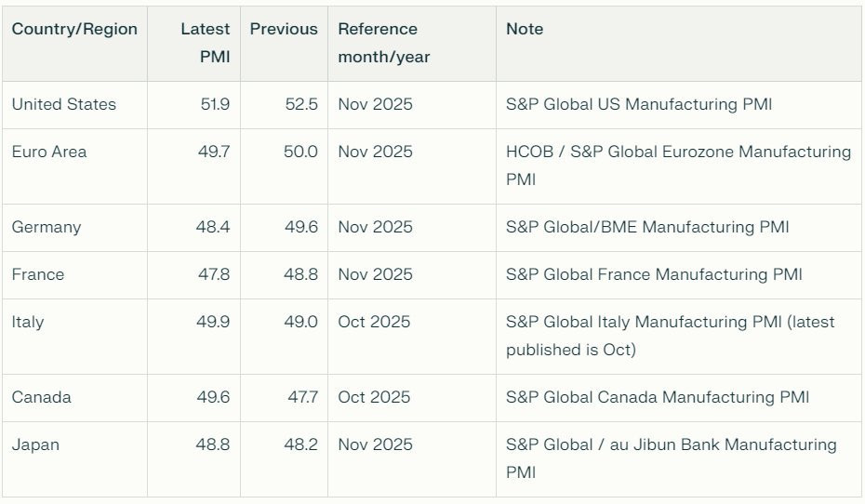Viewport: 865px width, 504px height.
Task: Click the Previous column header
Action: (284, 29)
